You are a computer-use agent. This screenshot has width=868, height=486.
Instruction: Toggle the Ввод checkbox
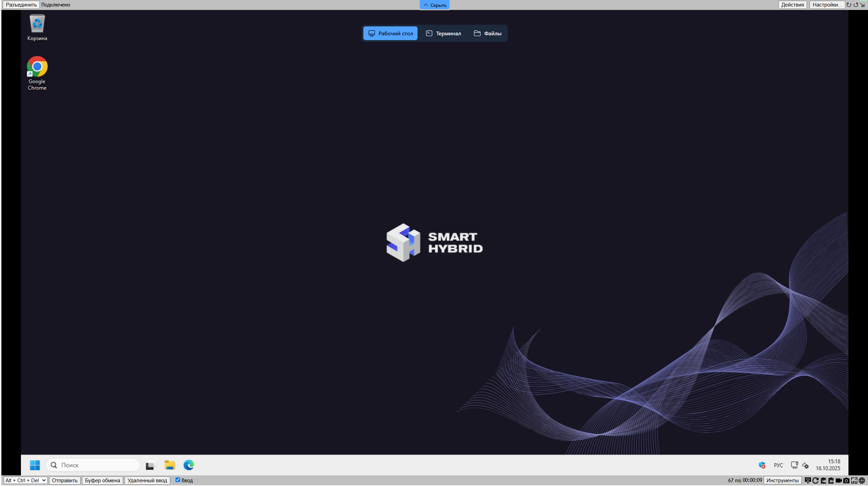pyautogui.click(x=178, y=480)
